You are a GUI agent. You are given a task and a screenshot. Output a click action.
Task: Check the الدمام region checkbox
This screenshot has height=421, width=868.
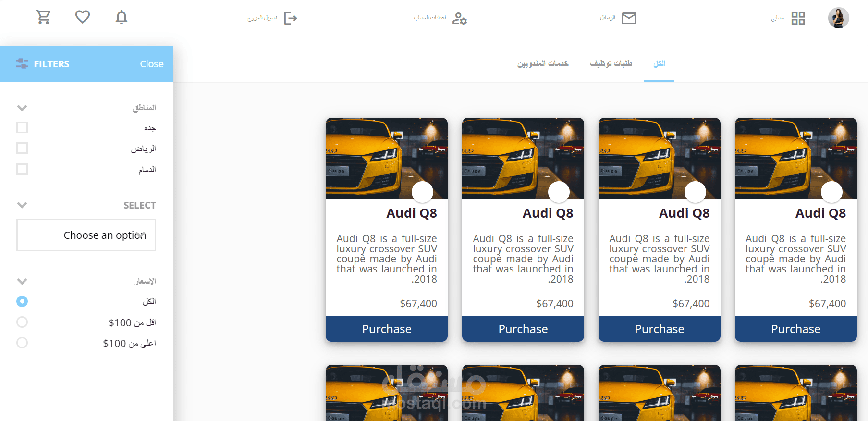click(x=22, y=169)
